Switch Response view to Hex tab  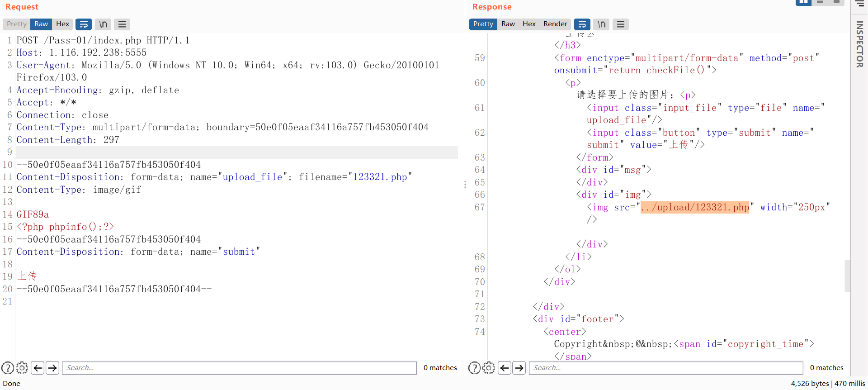529,24
